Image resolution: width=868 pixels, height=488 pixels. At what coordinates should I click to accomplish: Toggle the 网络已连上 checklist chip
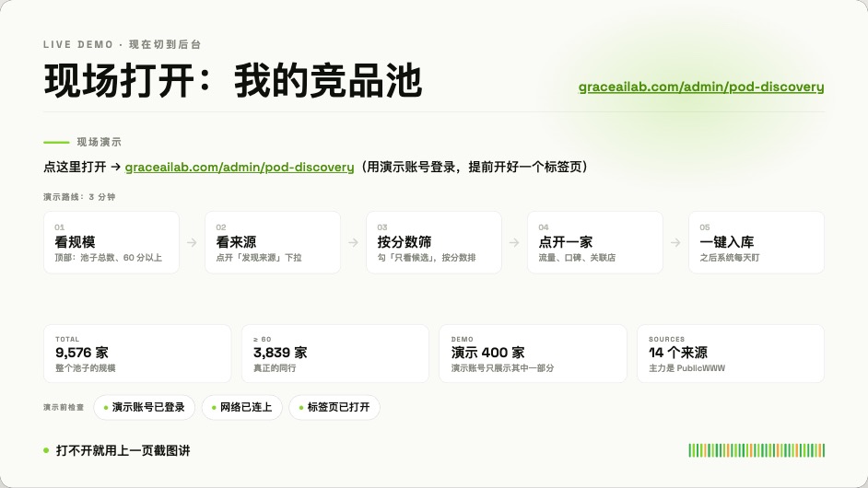242,407
